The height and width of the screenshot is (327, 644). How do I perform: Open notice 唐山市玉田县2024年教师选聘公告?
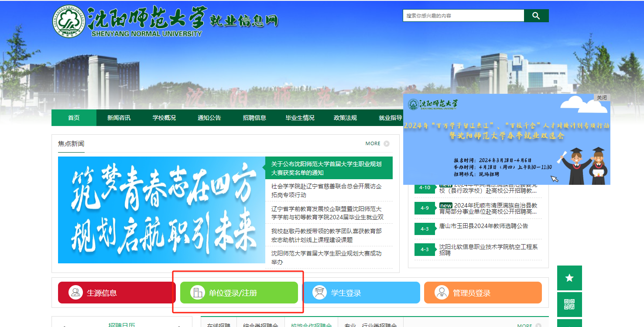(483, 226)
